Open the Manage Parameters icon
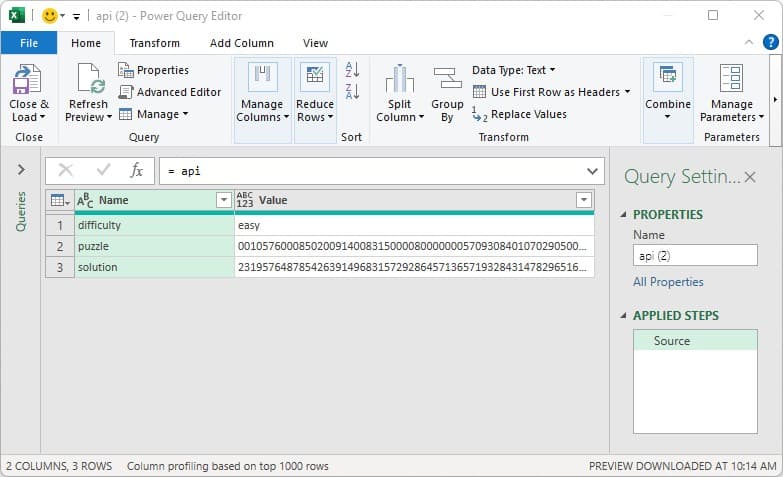This screenshot has height=477, width=783. tap(731, 78)
